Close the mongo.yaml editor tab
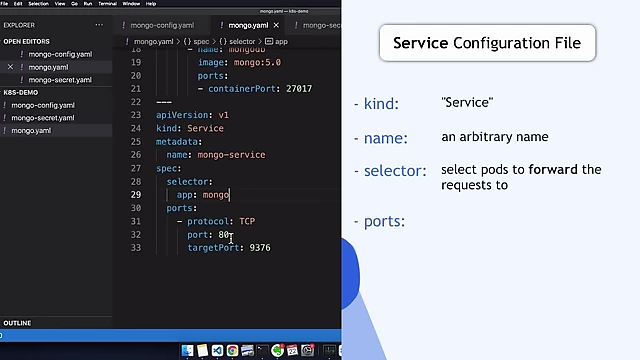This screenshot has width=640, height=360. [x=276, y=25]
